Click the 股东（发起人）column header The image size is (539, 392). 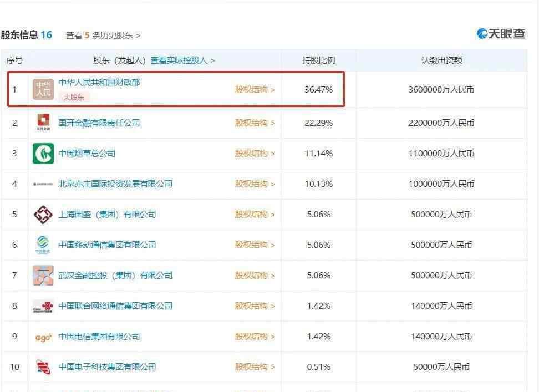point(120,60)
